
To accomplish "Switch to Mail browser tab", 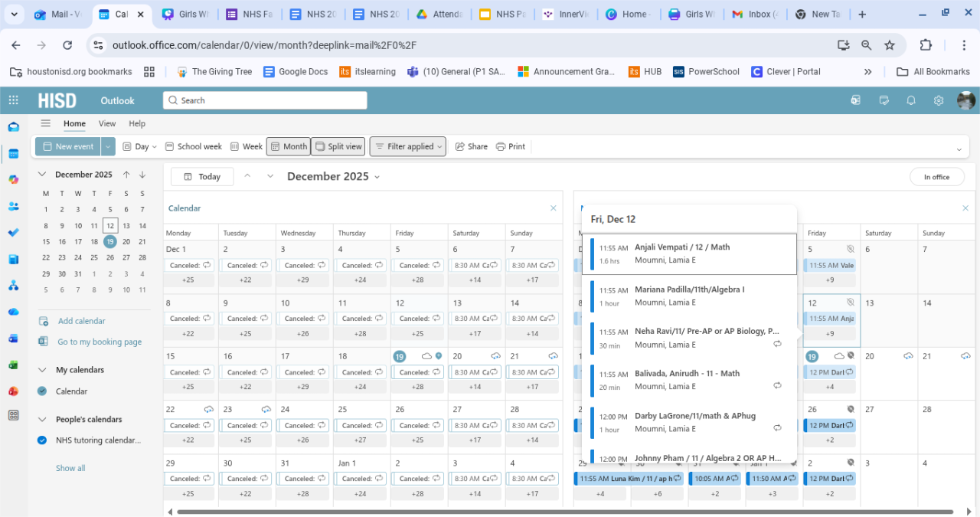I will pos(58,14).
